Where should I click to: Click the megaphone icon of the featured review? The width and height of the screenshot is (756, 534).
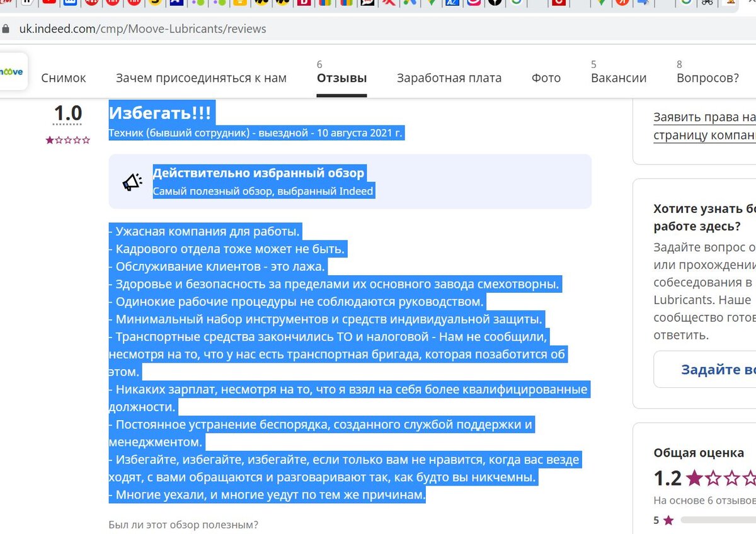click(132, 182)
